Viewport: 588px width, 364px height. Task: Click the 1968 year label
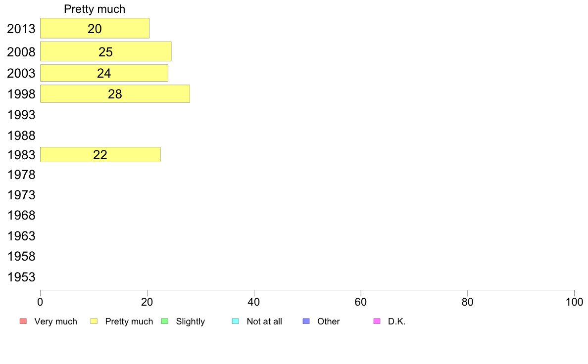click(x=21, y=215)
